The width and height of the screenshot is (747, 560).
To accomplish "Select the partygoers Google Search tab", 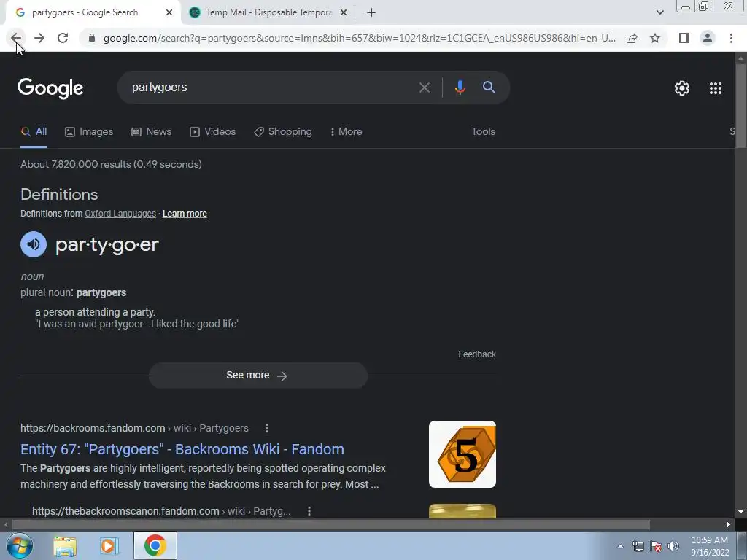I will 86,12.
